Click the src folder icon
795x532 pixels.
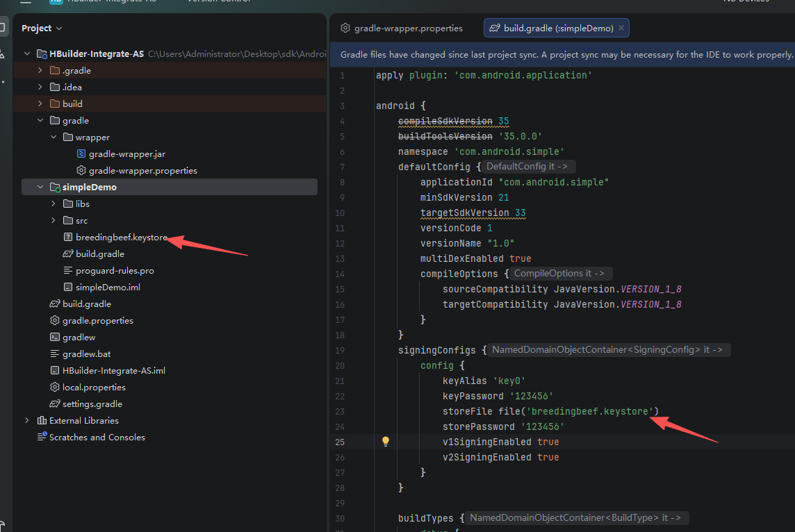[68, 220]
